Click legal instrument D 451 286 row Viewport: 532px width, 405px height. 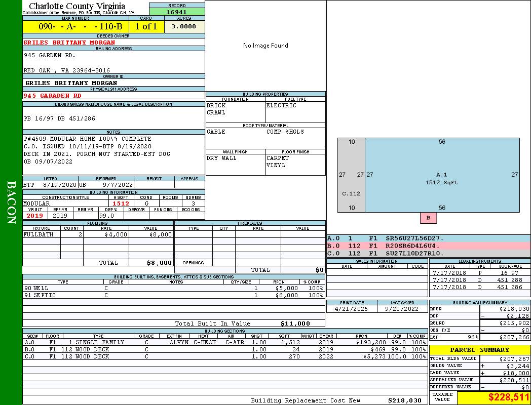click(480, 287)
